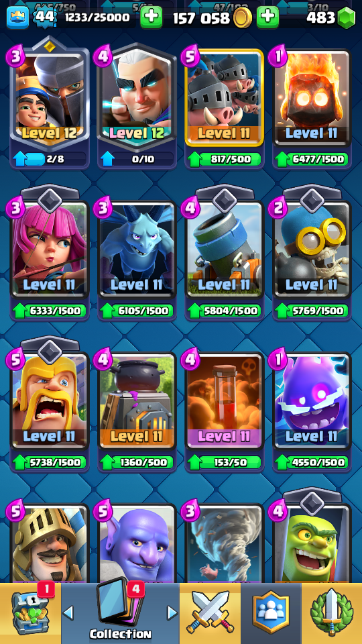This screenshot has height=644, width=362.
Task: Tap the blue crown King level badge
Action: click(17, 17)
